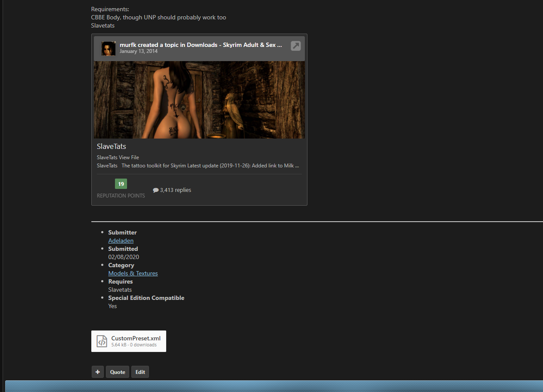Viewport: 543px width, 392px height.
Task: Open the SlaveTats embed title
Action: click(112, 147)
